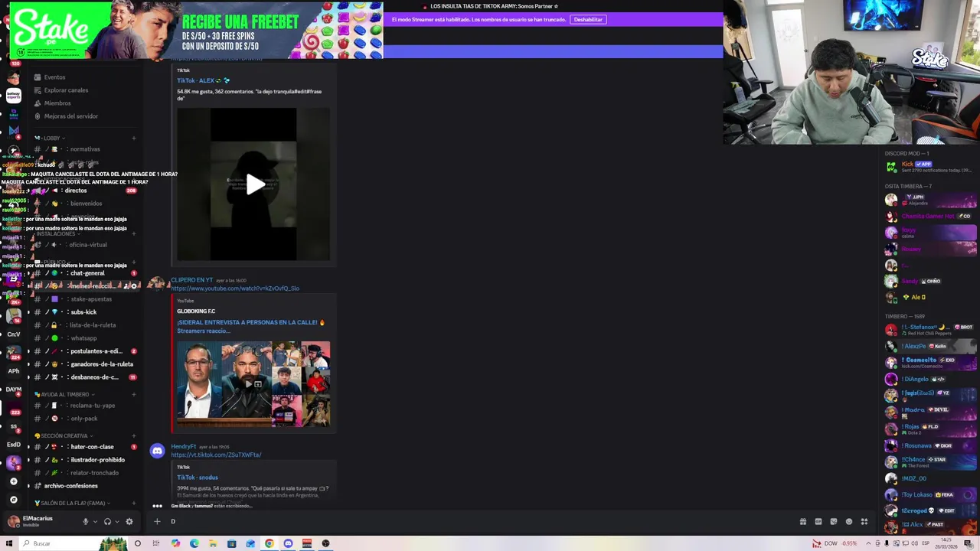
Task: Collapse AYUDA AL TIMBERO category
Action: tap(63, 395)
